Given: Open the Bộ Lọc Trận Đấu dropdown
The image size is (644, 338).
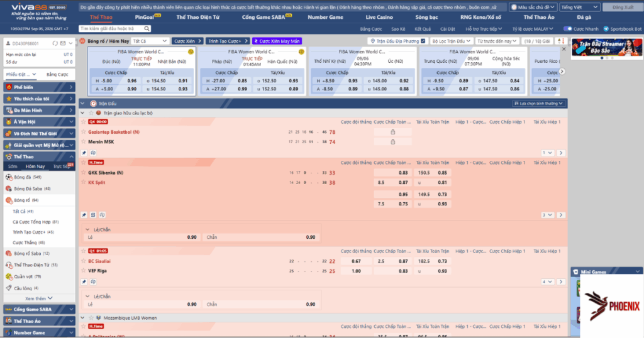Looking at the screenshot, I should (451, 41).
